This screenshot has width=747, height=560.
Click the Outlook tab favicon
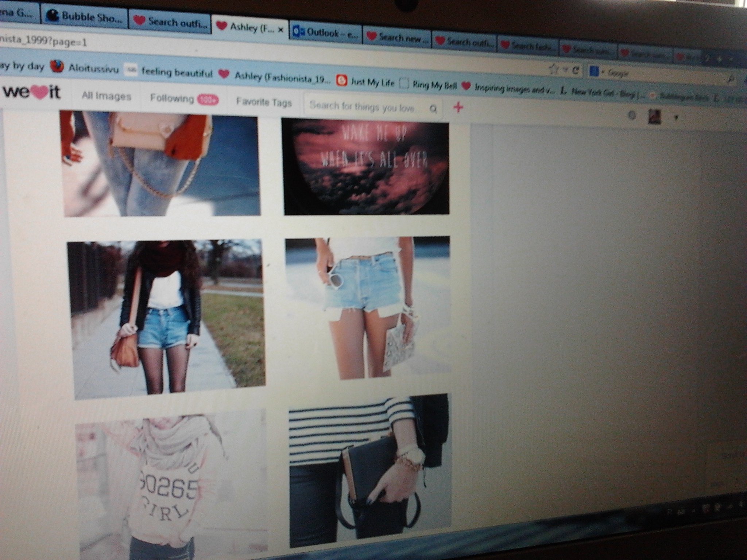(298, 32)
